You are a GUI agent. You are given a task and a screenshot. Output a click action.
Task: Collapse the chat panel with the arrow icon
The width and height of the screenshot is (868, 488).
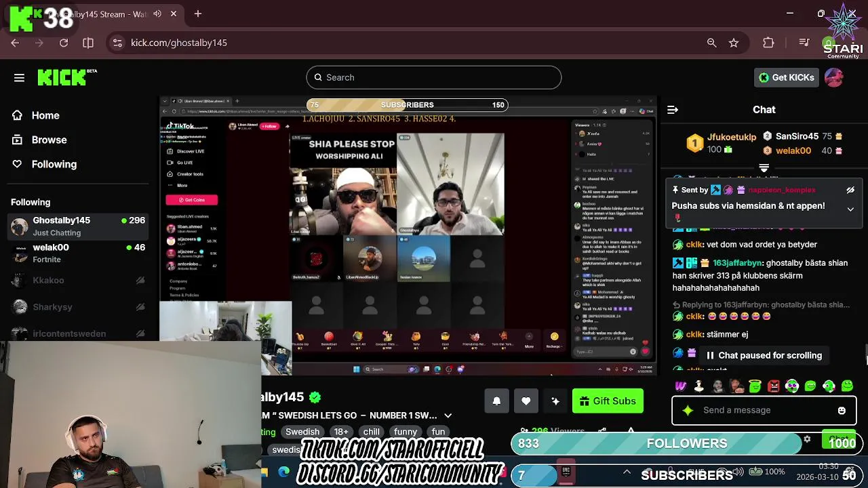(x=673, y=110)
